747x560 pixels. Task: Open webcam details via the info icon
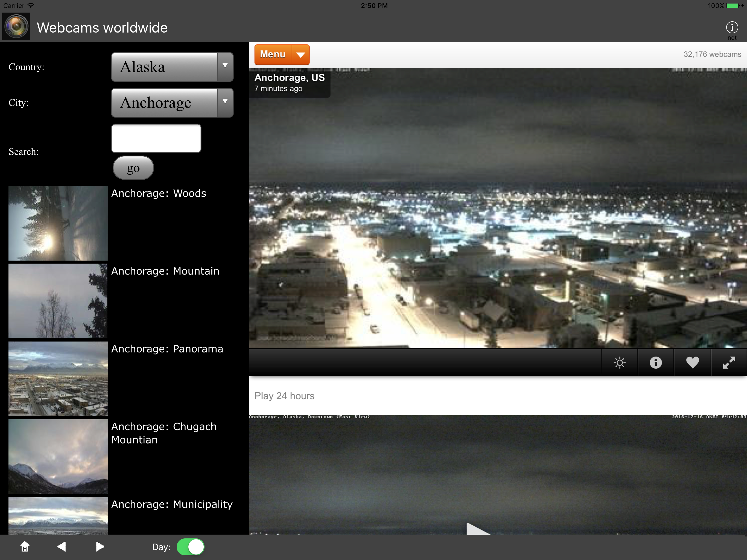pyautogui.click(x=655, y=363)
